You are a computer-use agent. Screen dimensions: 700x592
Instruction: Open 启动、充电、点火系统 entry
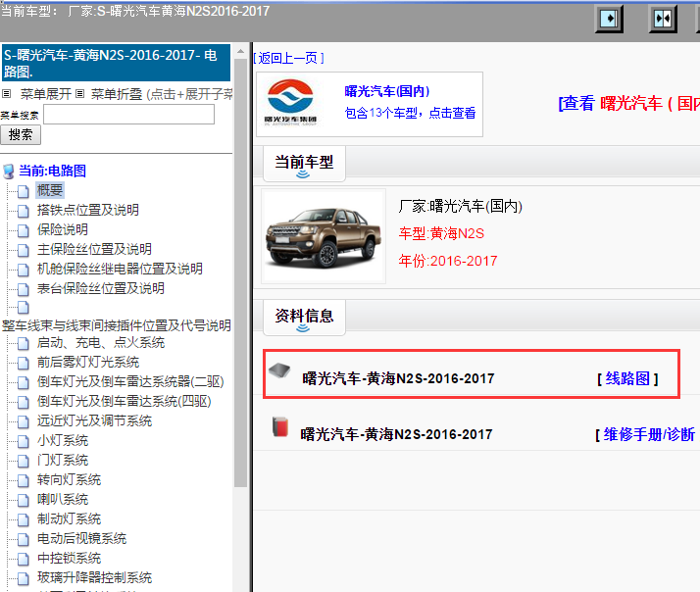pos(101,342)
